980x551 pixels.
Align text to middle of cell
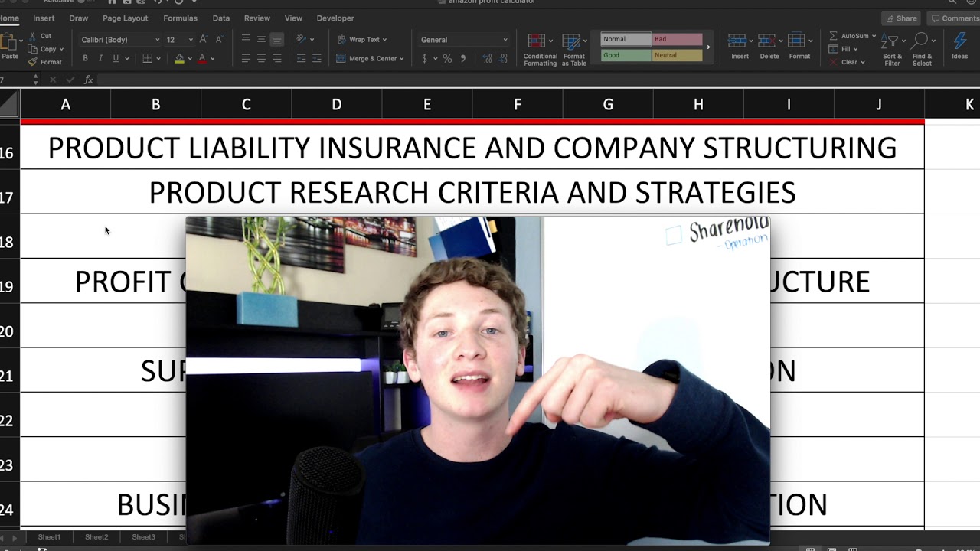pyautogui.click(x=261, y=39)
